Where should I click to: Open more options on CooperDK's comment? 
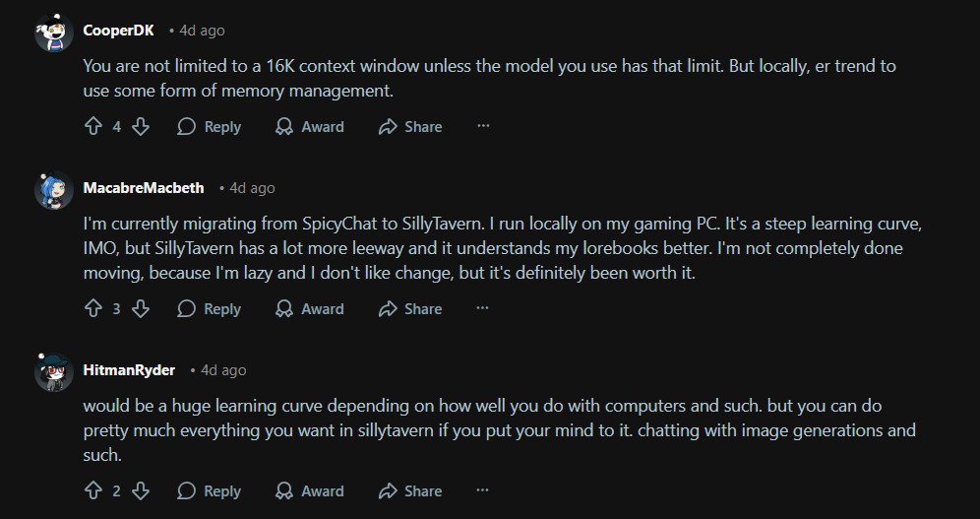click(483, 127)
